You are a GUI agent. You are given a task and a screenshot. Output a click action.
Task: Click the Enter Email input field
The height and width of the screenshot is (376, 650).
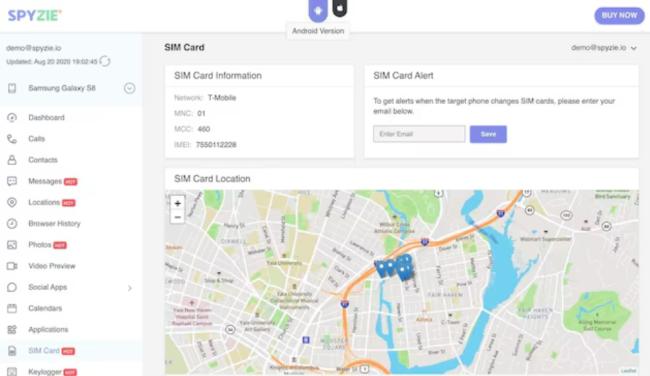tap(419, 134)
